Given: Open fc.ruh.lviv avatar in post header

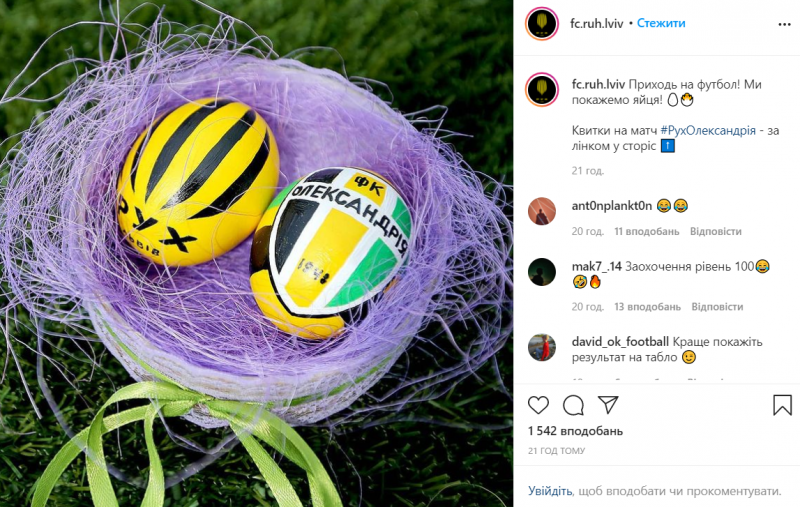Looking at the screenshot, I should coord(542,23).
